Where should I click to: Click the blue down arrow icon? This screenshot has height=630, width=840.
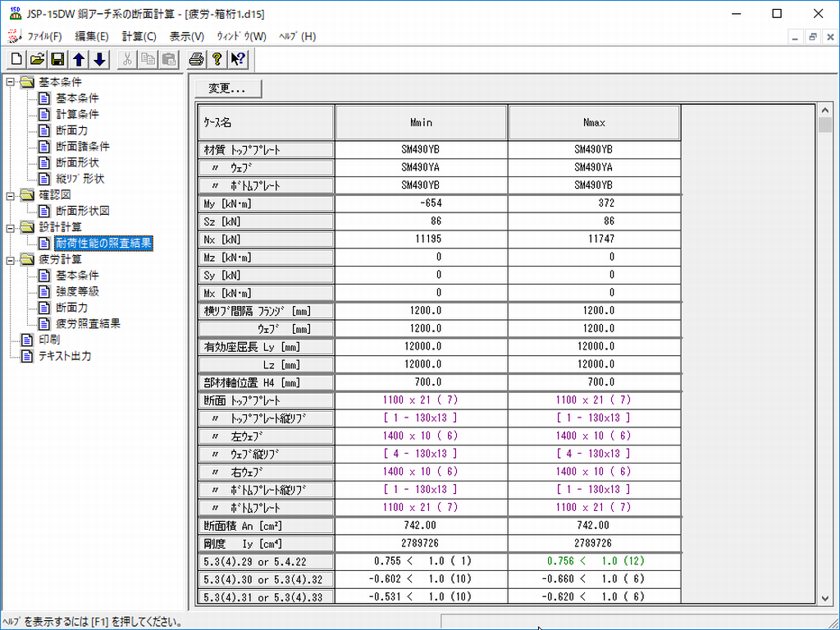tap(99, 59)
